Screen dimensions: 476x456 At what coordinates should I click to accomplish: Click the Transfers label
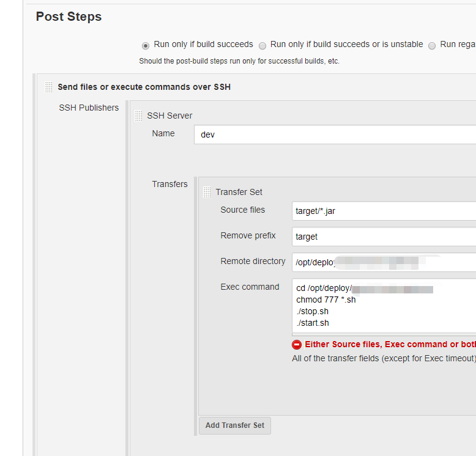(x=169, y=184)
